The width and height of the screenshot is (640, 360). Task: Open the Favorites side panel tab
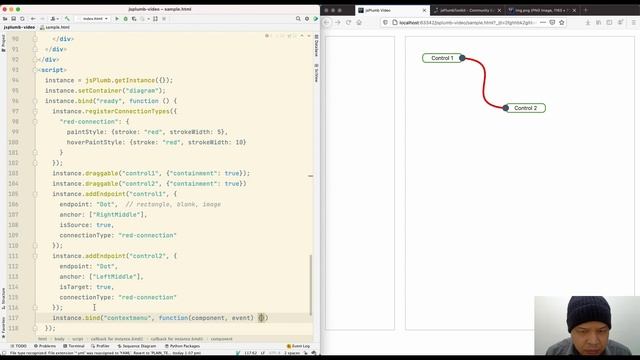(x=3, y=328)
